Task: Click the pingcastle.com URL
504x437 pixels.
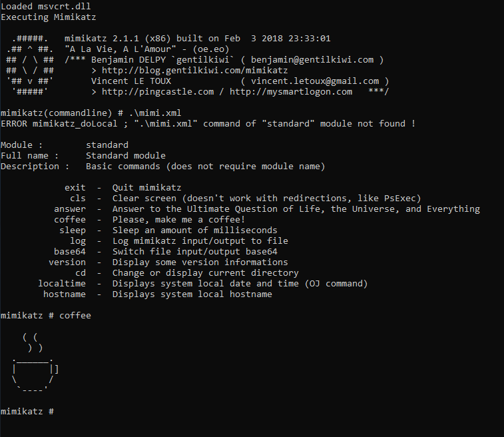Action: [158, 91]
